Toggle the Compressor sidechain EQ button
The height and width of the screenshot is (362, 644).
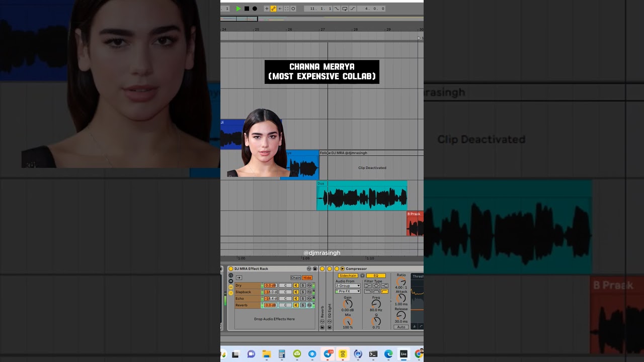[x=376, y=276]
